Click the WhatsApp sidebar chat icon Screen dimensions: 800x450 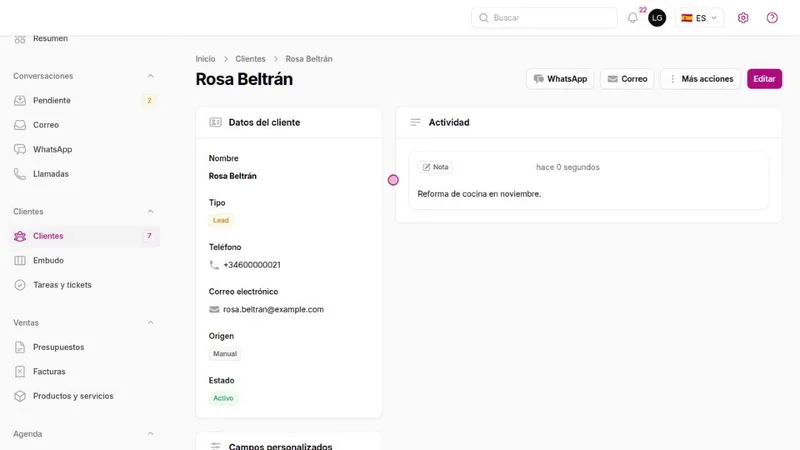click(20, 149)
